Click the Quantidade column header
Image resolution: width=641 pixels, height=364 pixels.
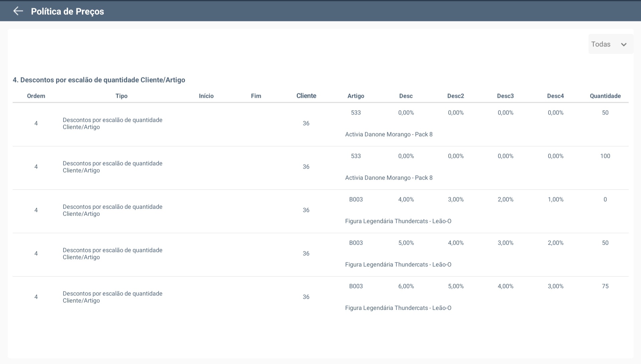click(x=605, y=96)
